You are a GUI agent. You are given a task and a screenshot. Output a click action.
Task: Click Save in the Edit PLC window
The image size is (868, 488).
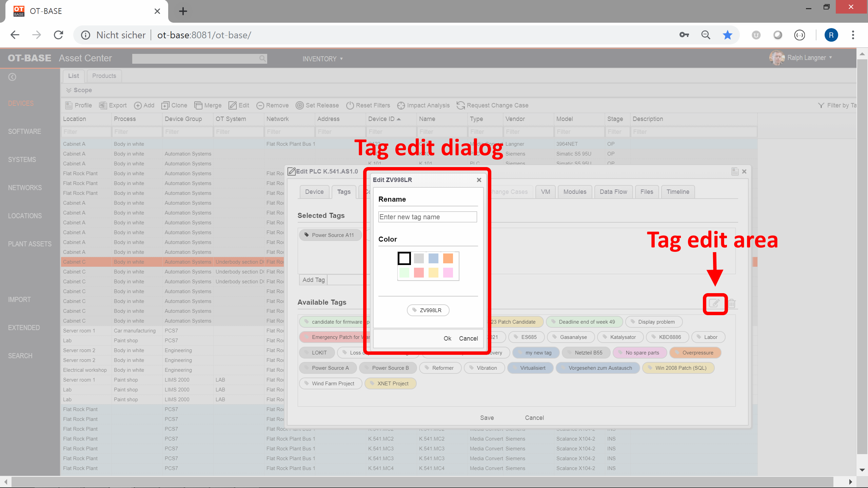487,418
